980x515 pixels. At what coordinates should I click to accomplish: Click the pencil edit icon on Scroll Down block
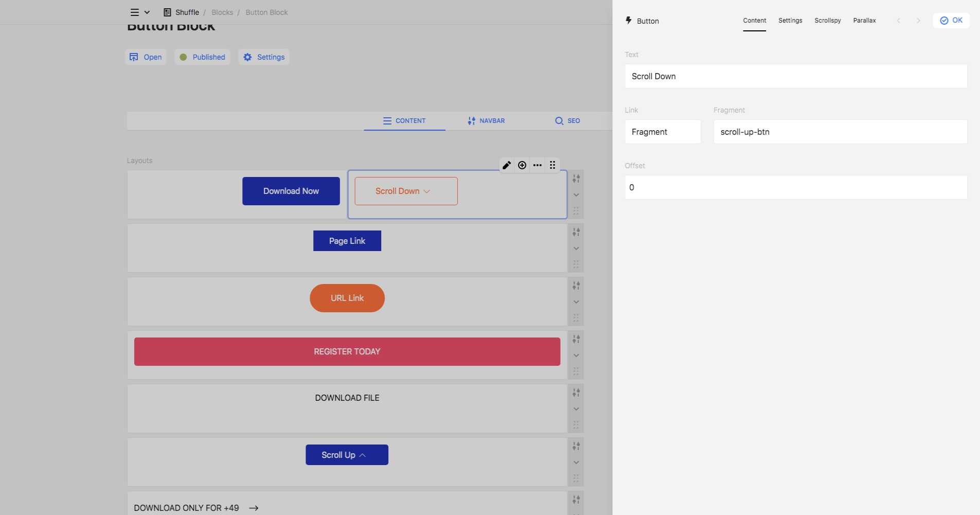(x=507, y=165)
